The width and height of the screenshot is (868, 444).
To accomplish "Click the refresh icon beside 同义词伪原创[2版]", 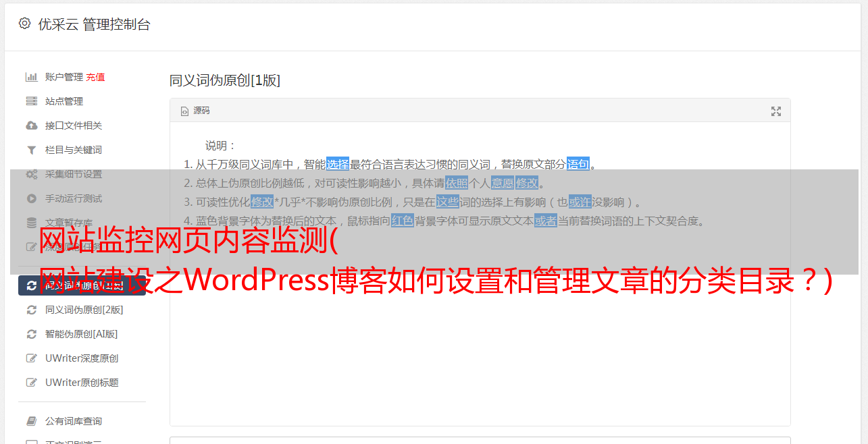I will (x=31, y=310).
